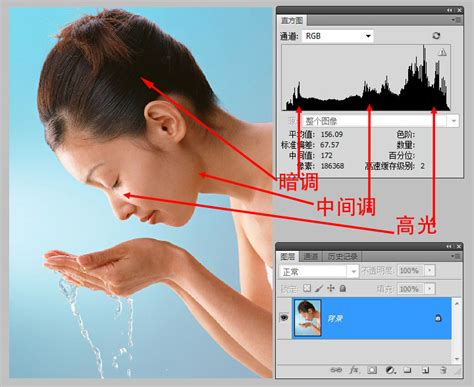Toggle lock image pixels brush icon
The image size is (474, 387).
tap(319, 288)
